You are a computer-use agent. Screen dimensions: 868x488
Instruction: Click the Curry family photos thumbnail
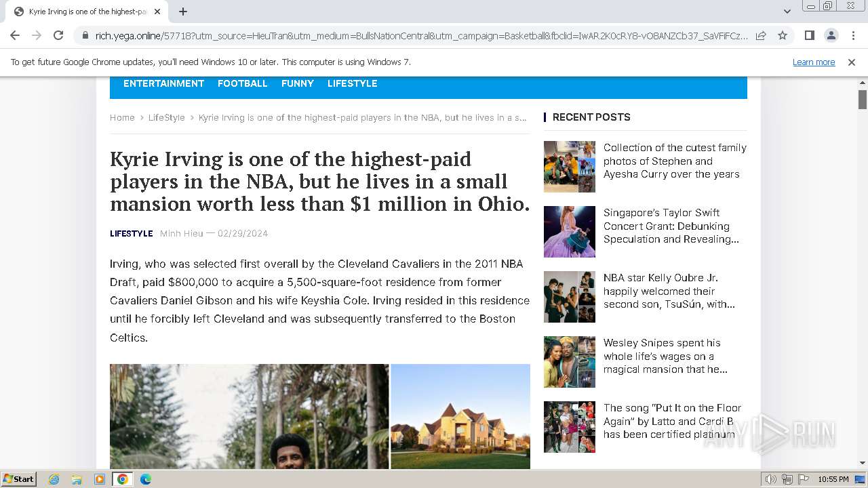pos(570,167)
